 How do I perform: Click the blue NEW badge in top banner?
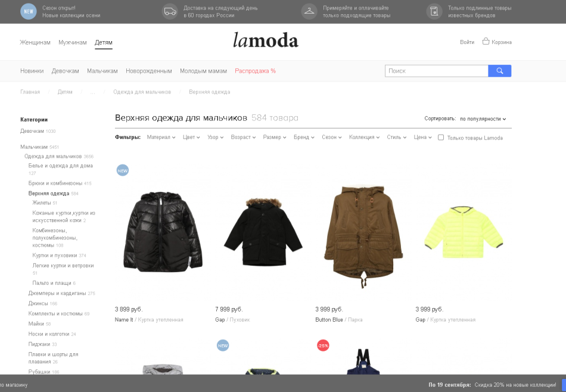click(x=29, y=11)
